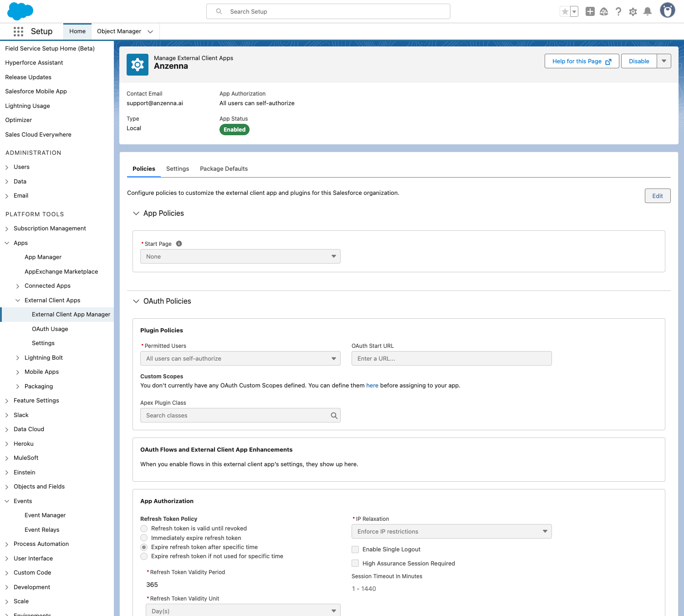Select 'Refresh token is valid until revoked'
The height and width of the screenshot is (616, 684).
pyautogui.click(x=144, y=529)
